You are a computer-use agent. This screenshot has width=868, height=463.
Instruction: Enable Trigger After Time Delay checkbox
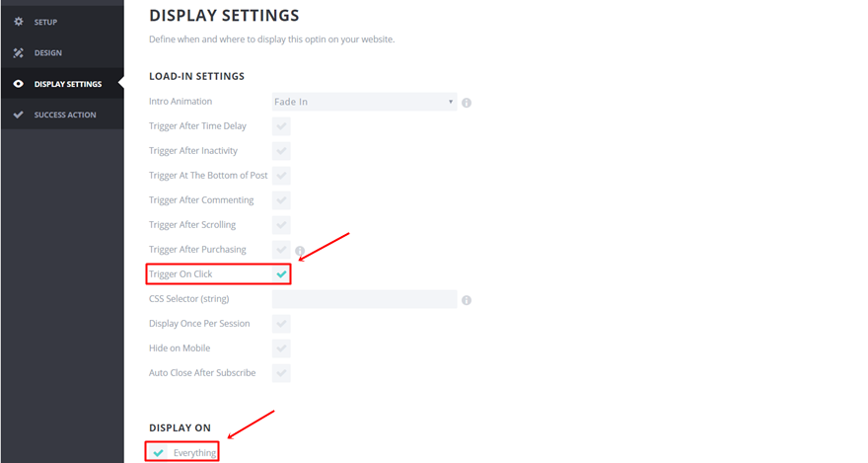(282, 126)
